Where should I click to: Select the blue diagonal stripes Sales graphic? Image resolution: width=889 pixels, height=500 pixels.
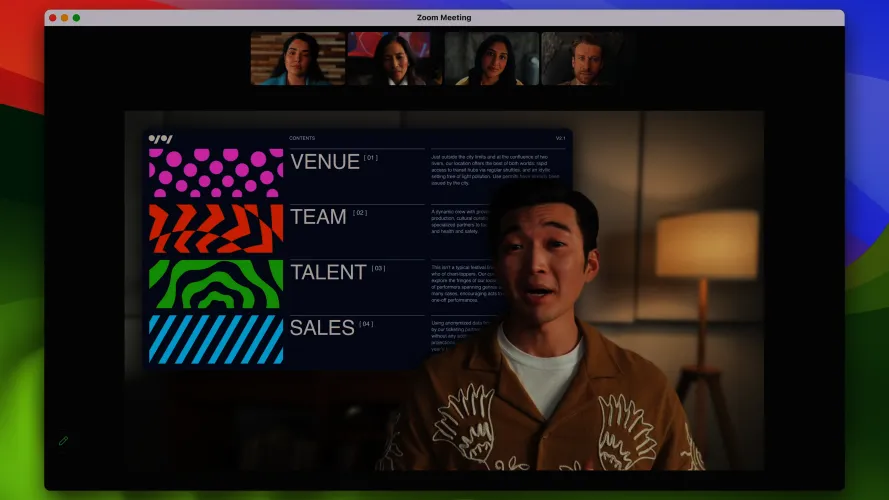click(x=216, y=339)
